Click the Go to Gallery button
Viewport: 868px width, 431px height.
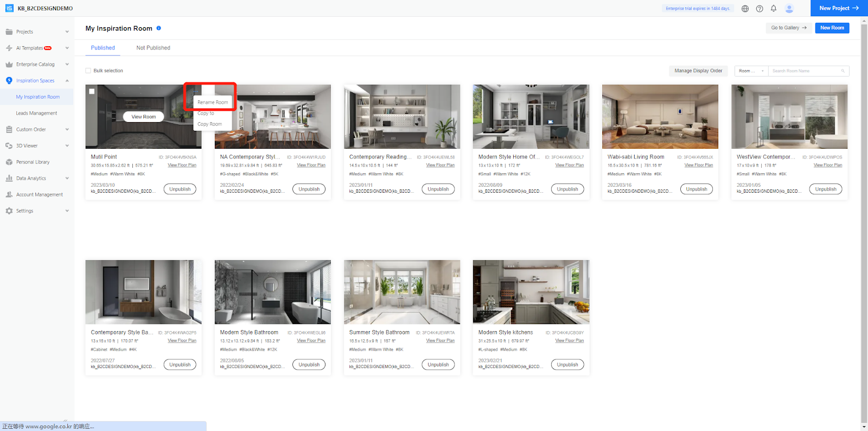pyautogui.click(x=789, y=28)
